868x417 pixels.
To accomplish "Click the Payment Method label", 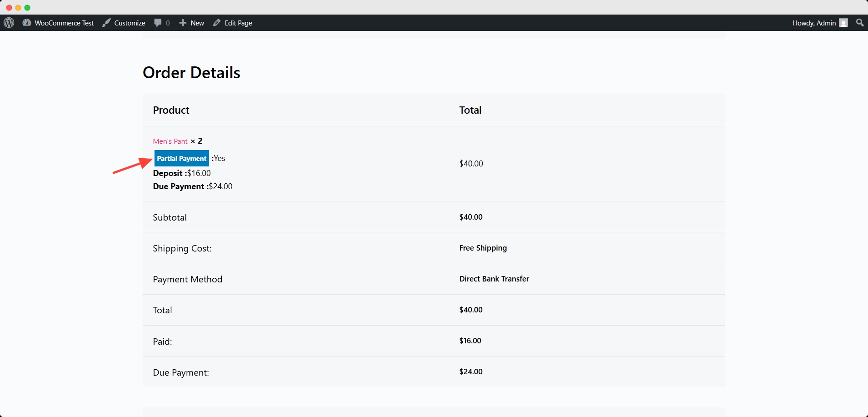I will point(188,279).
